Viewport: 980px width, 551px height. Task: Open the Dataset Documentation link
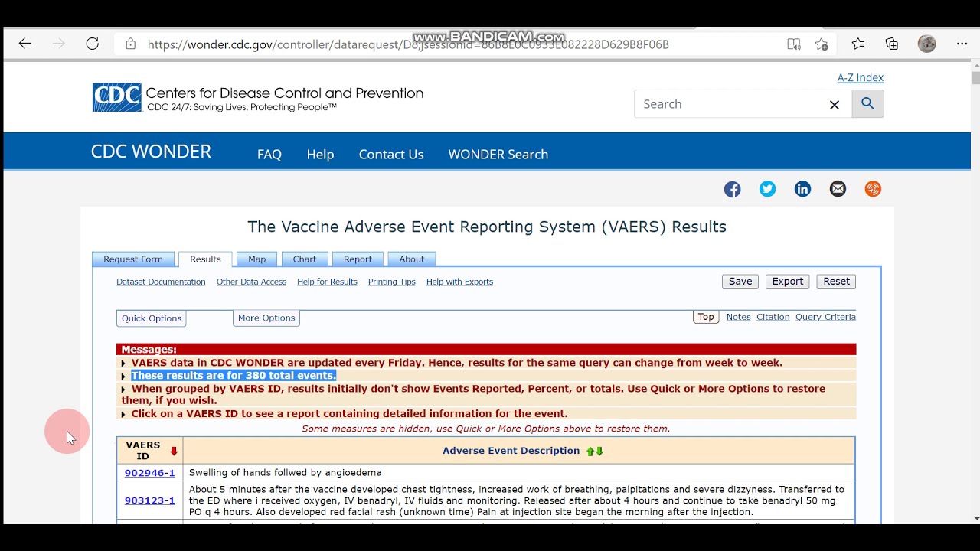click(161, 282)
